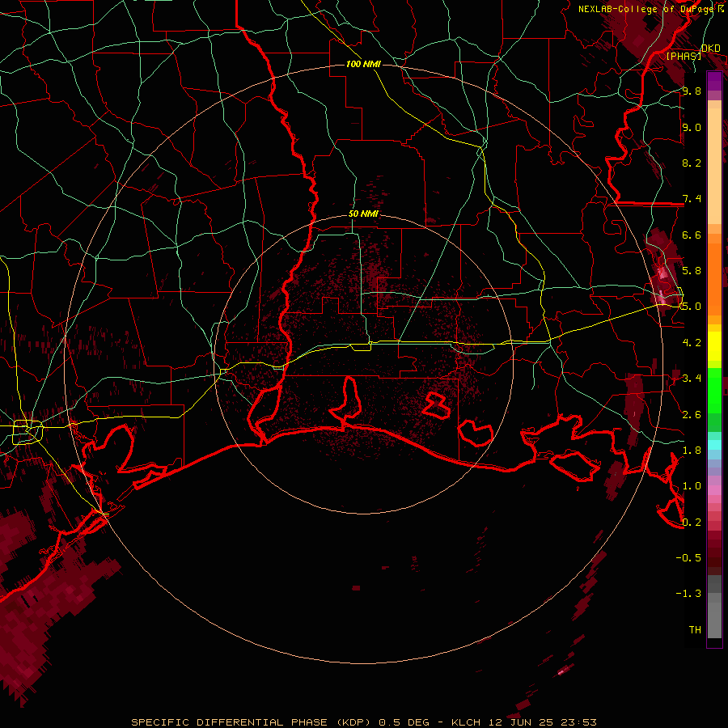Click the 4.2 scale value
The width and height of the screenshot is (728, 728).
[x=692, y=342]
